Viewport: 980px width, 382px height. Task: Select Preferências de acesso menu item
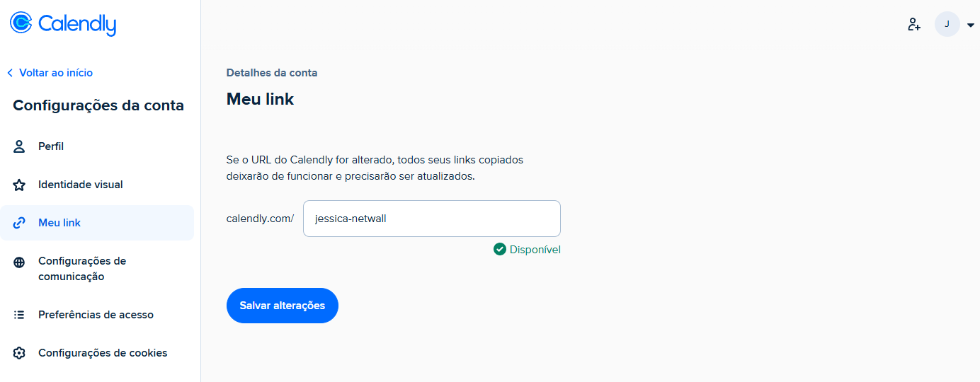click(x=97, y=315)
